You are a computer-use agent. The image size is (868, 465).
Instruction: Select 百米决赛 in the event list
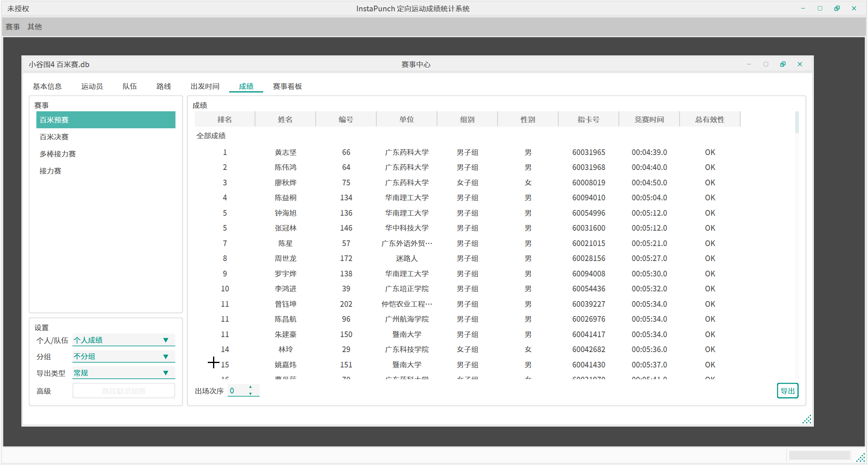[54, 137]
